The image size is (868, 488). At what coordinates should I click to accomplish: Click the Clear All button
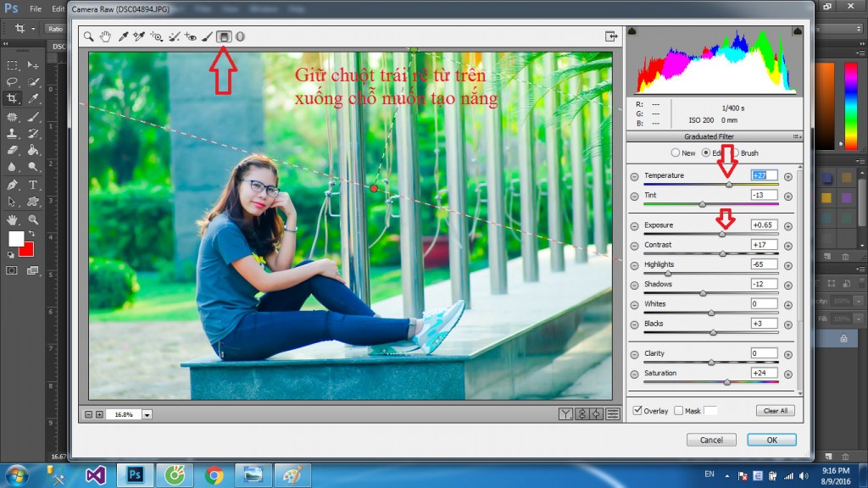(x=775, y=410)
